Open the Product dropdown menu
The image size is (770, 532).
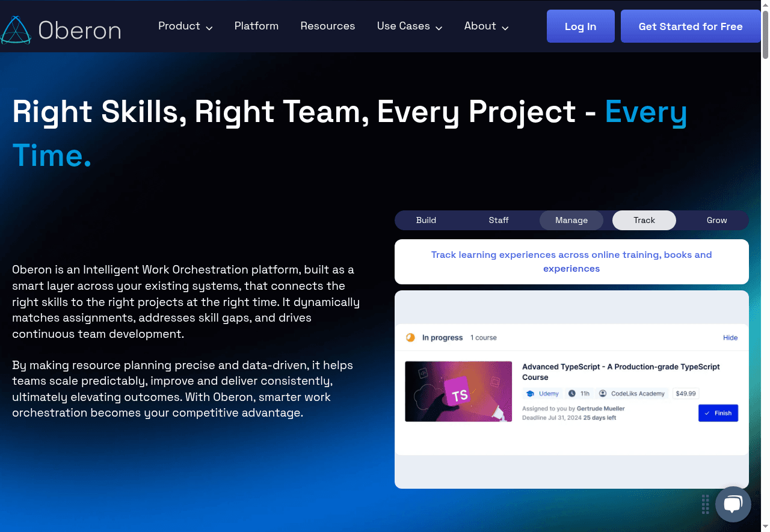point(179,26)
